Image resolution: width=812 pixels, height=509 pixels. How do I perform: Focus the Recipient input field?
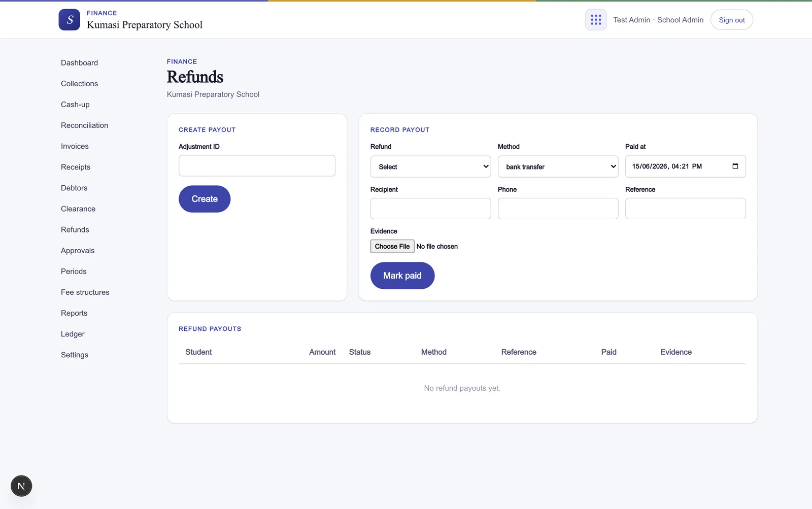click(x=430, y=209)
